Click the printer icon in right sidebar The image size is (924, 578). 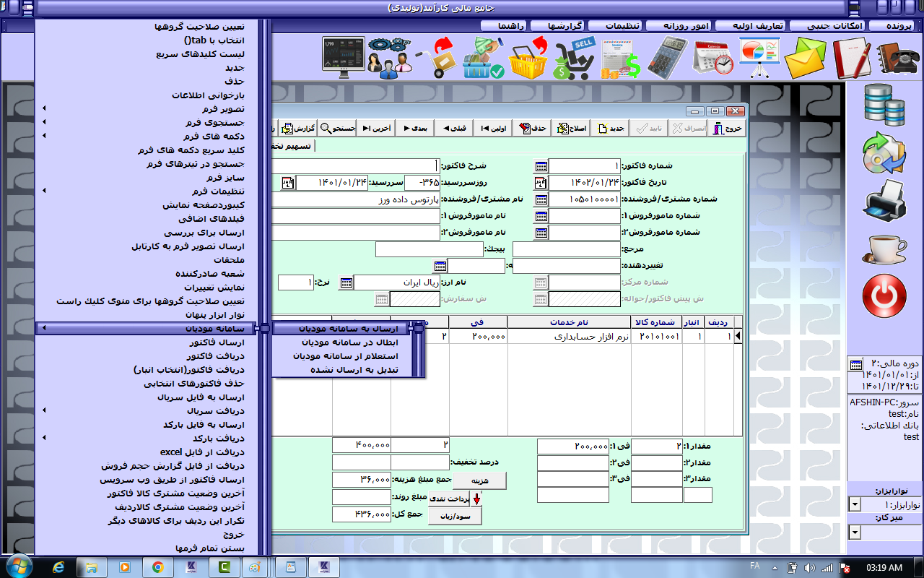tap(884, 200)
